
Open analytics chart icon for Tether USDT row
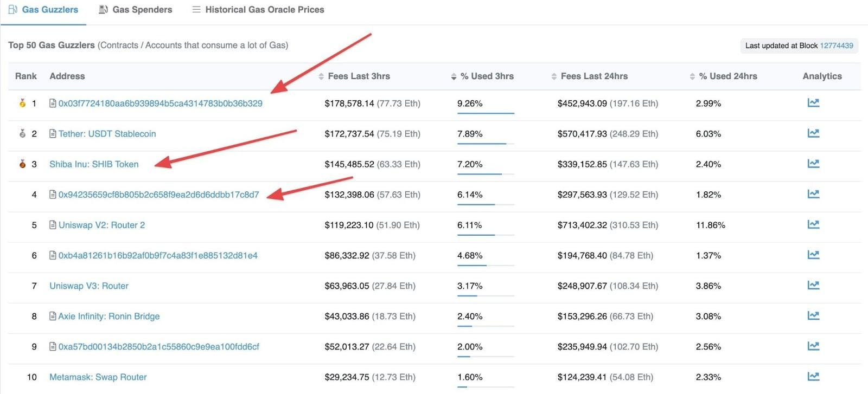pos(813,133)
